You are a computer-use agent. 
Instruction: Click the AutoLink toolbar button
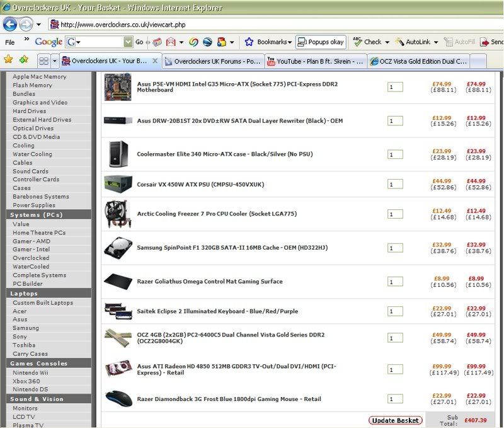412,42
